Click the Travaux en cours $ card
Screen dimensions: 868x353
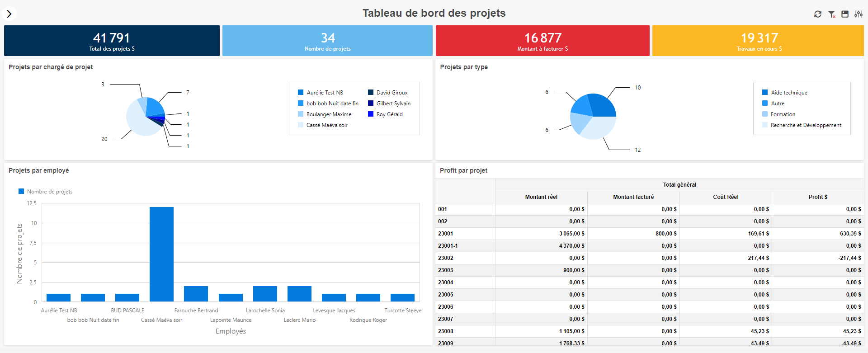click(x=758, y=41)
